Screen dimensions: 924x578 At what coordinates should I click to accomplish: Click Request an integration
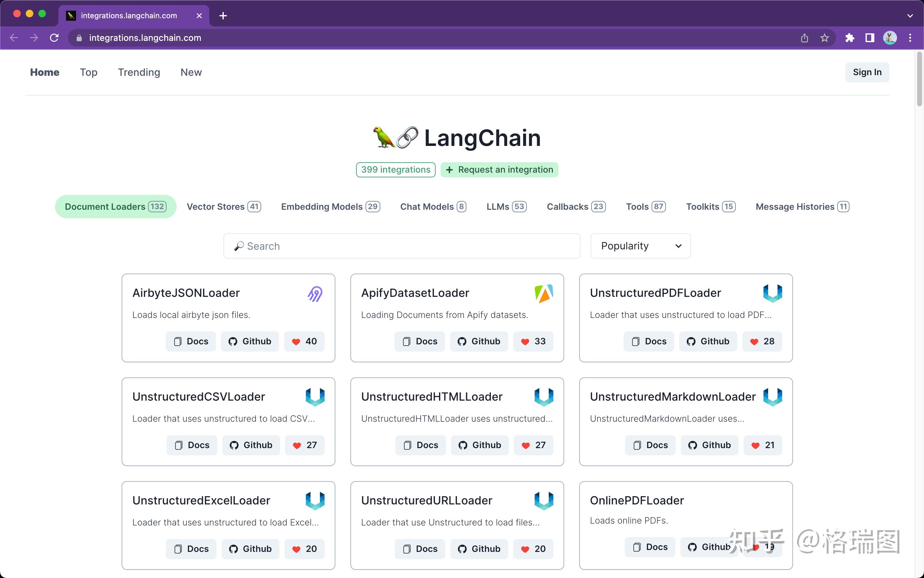pyautogui.click(x=499, y=170)
